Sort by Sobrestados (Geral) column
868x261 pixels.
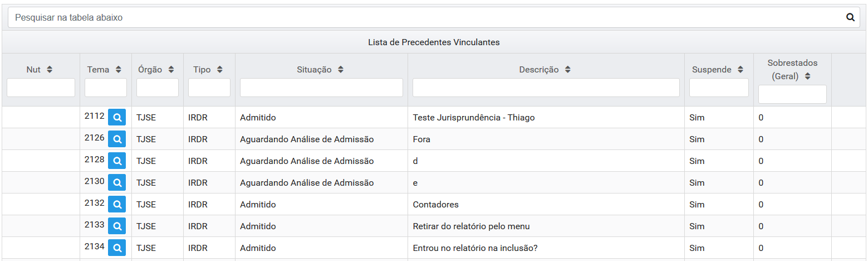(x=807, y=77)
